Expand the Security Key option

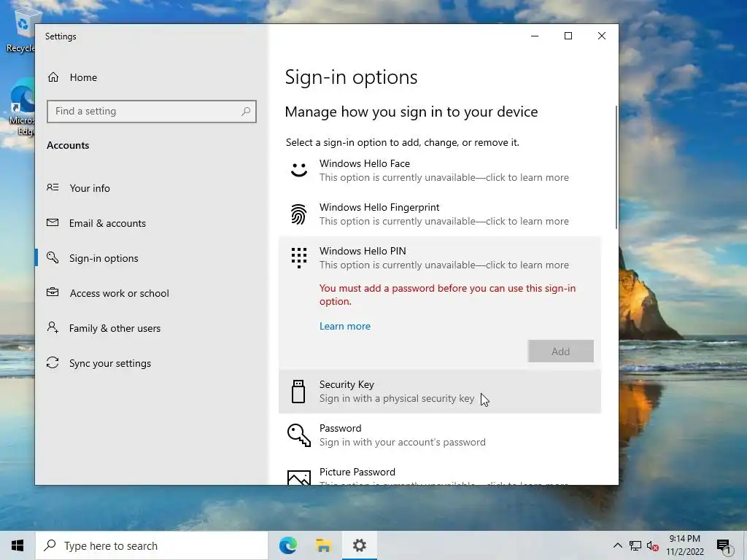(440, 392)
